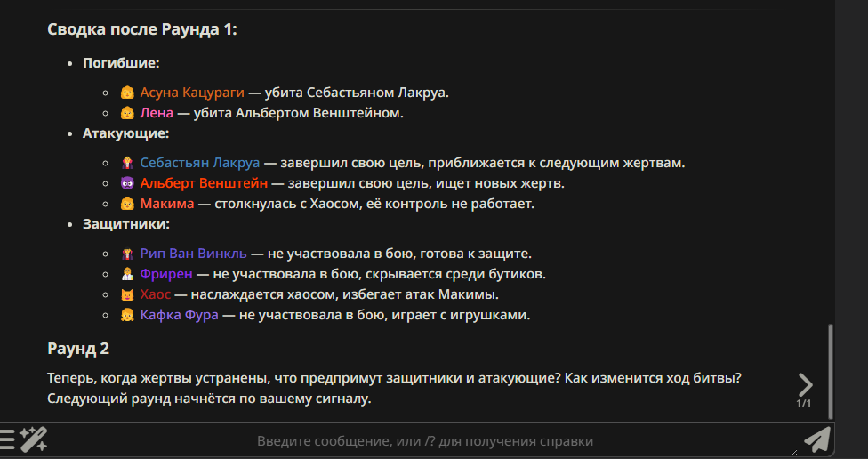The height and width of the screenshot is (459, 868).
Task: Click text играет с игрушками
Action: pyautogui.click(x=462, y=315)
